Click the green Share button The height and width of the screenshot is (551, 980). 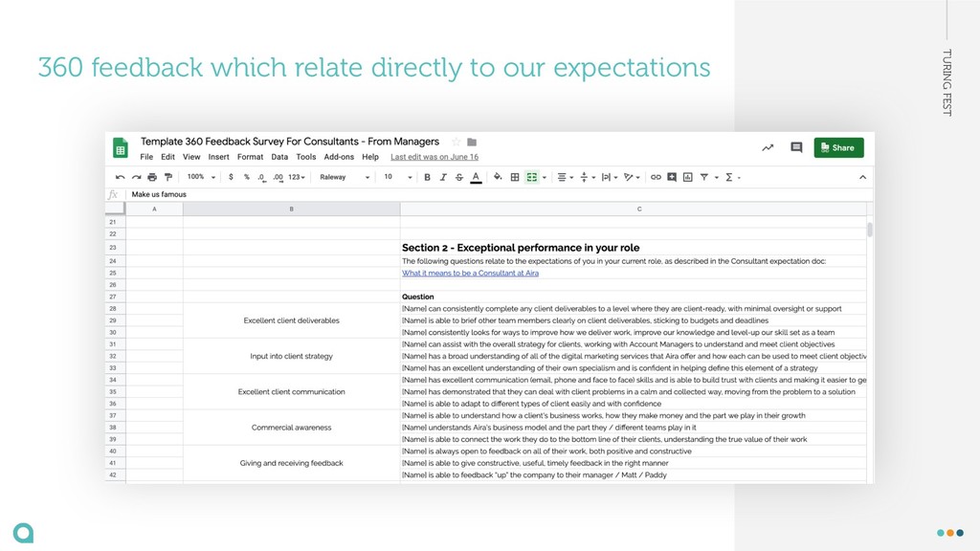tap(838, 147)
